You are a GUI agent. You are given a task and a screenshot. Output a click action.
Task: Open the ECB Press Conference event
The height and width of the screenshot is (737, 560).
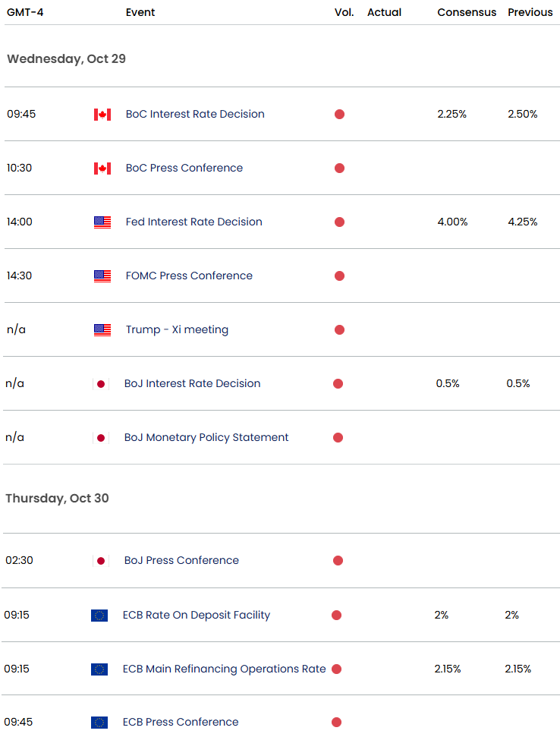(181, 723)
